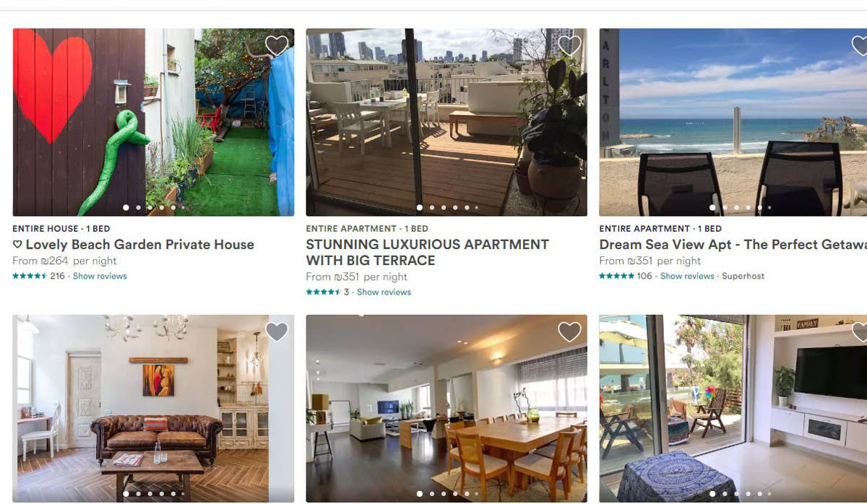Save the leather sofa living room listing
Viewport: 867px width, 504px height.
point(277,331)
